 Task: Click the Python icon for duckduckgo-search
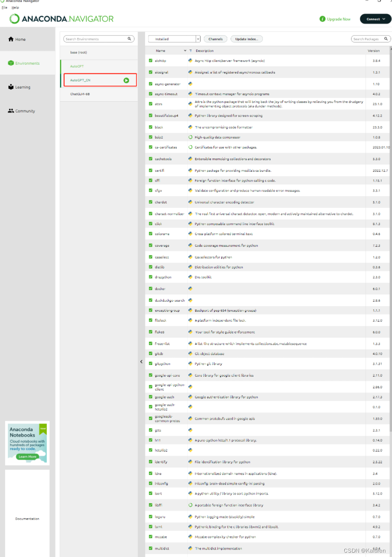coord(190,300)
